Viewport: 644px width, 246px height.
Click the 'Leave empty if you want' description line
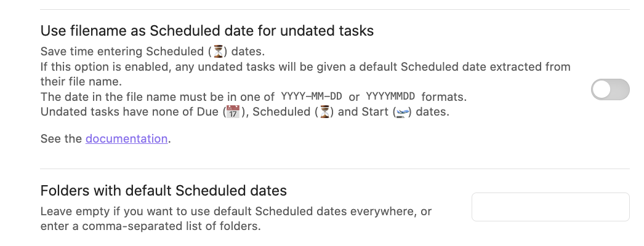(236, 212)
